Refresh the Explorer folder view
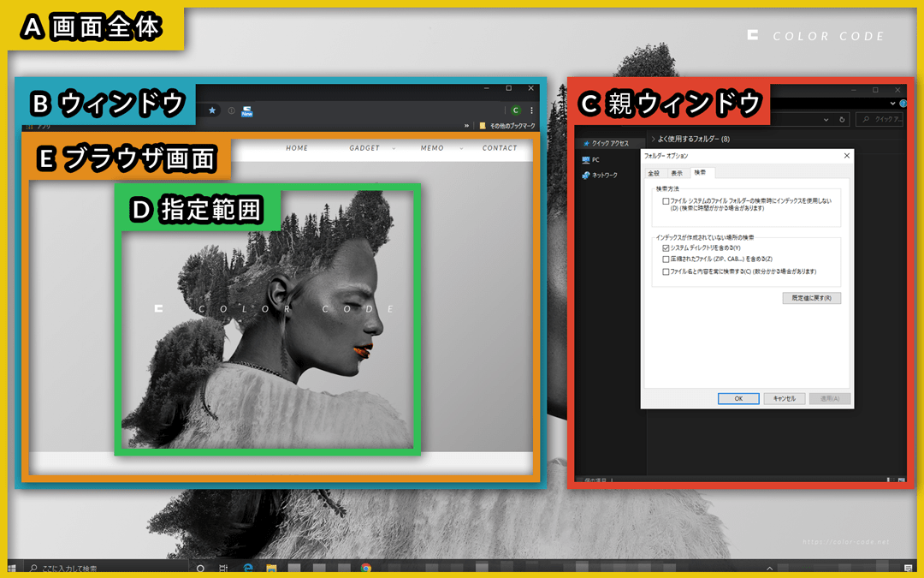This screenshot has width=924, height=578. [842, 120]
